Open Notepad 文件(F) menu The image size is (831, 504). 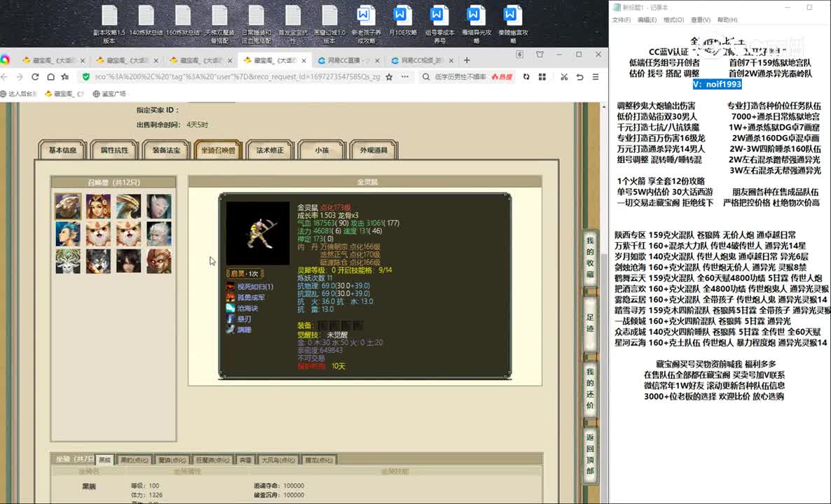pos(621,20)
